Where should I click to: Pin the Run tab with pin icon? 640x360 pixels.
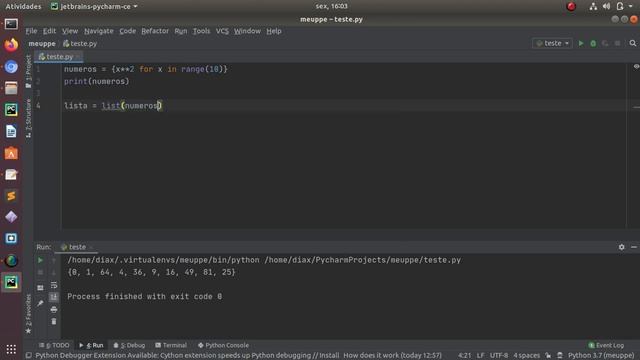[x=40, y=303]
